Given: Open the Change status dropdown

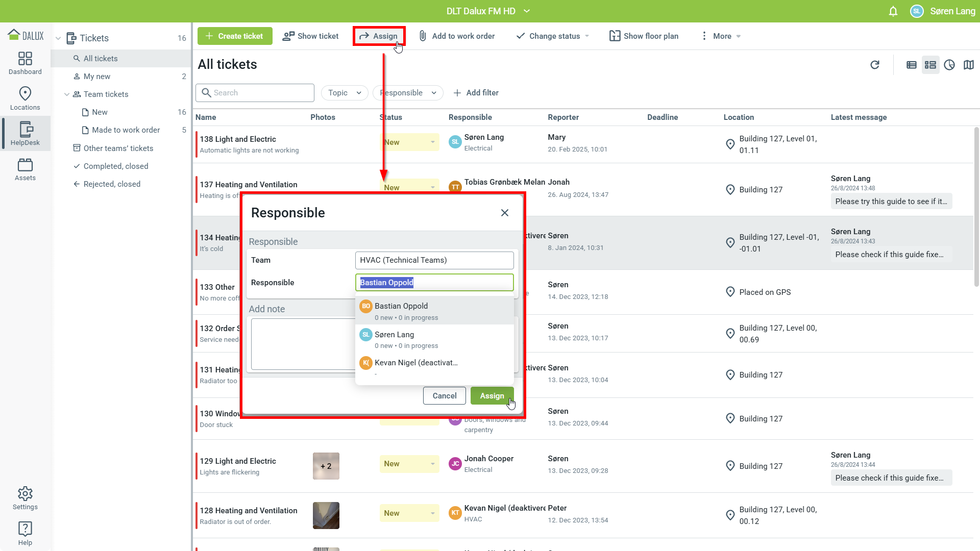Looking at the screenshot, I should (x=553, y=36).
